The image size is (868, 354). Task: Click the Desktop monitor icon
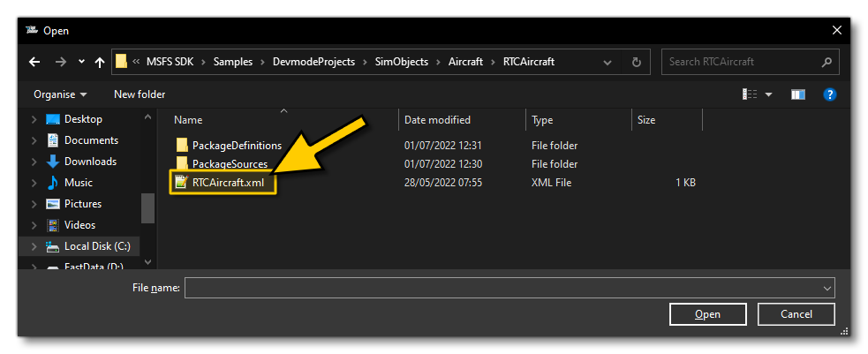(53, 119)
